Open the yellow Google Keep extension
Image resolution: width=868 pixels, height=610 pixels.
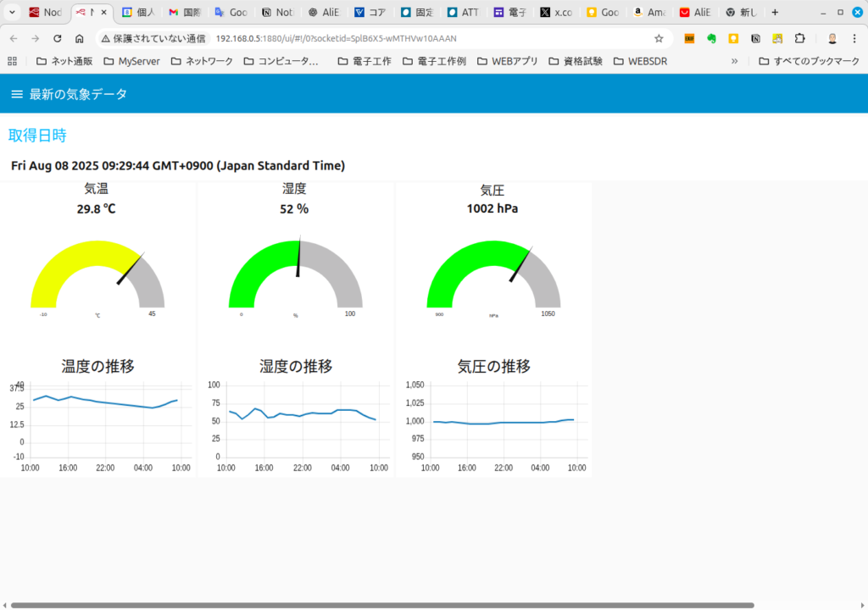pyautogui.click(x=733, y=38)
